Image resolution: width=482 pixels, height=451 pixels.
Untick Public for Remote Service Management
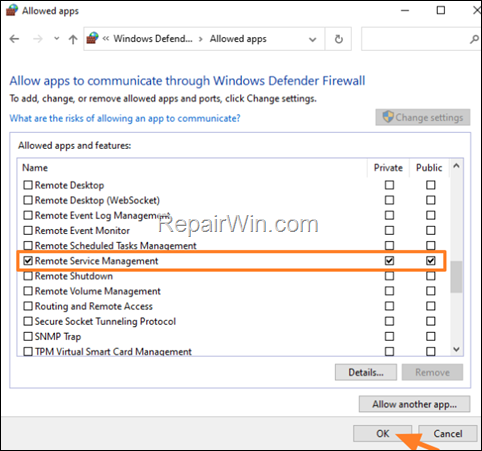click(431, 261)
